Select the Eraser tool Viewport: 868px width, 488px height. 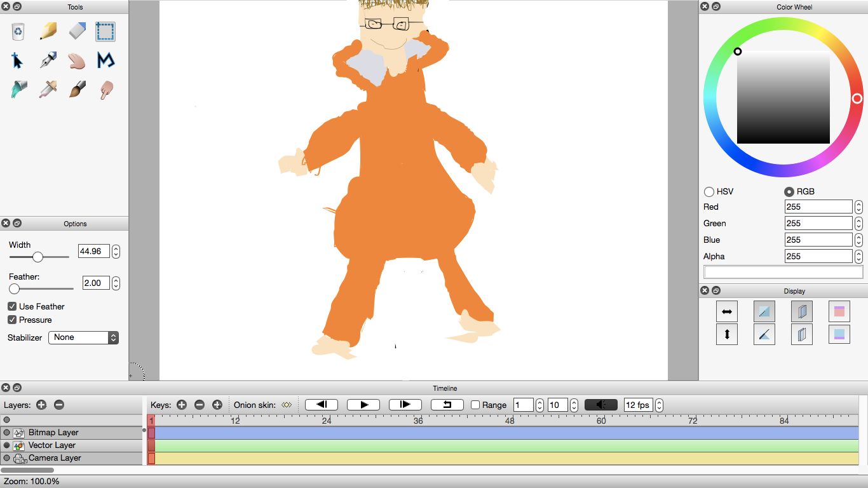pyautogui.click(x=76, y=31)
